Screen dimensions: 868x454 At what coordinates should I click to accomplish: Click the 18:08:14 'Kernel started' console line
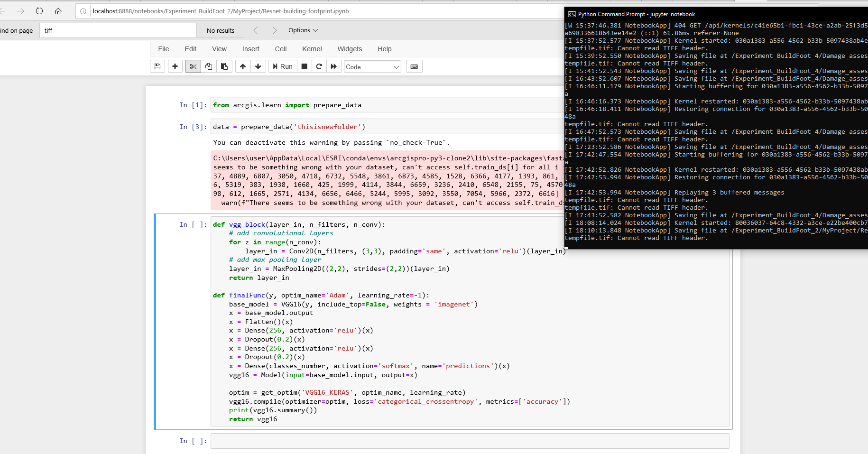[x=716, y=223]
